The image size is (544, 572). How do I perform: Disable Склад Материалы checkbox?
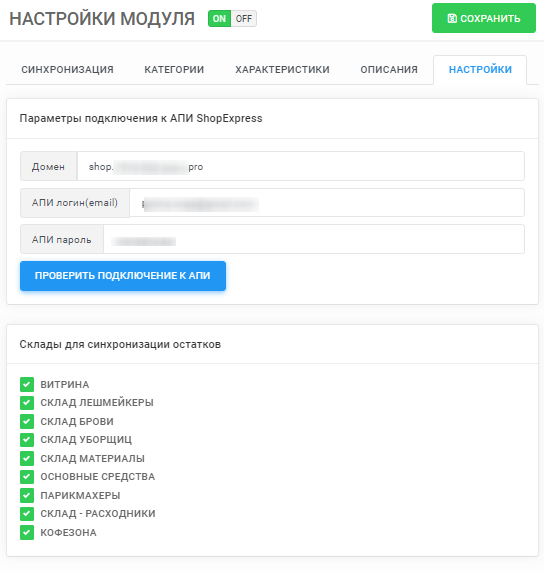27,458
